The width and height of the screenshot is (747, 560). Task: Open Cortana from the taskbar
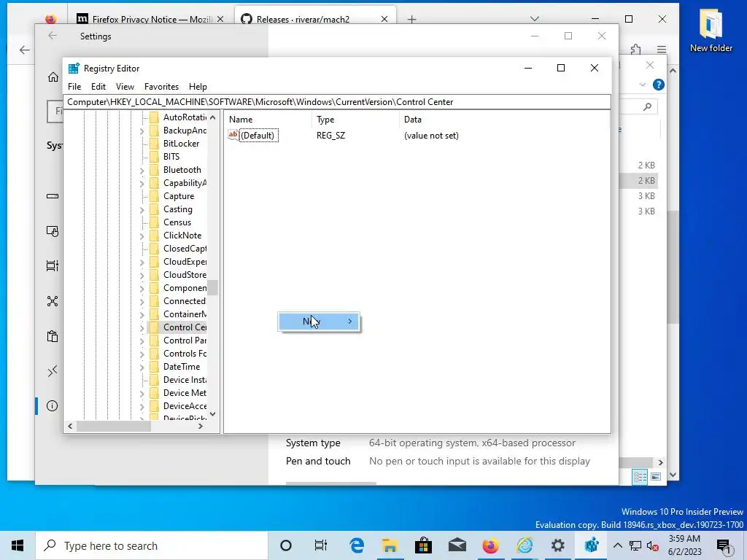(x=286, y=545)
